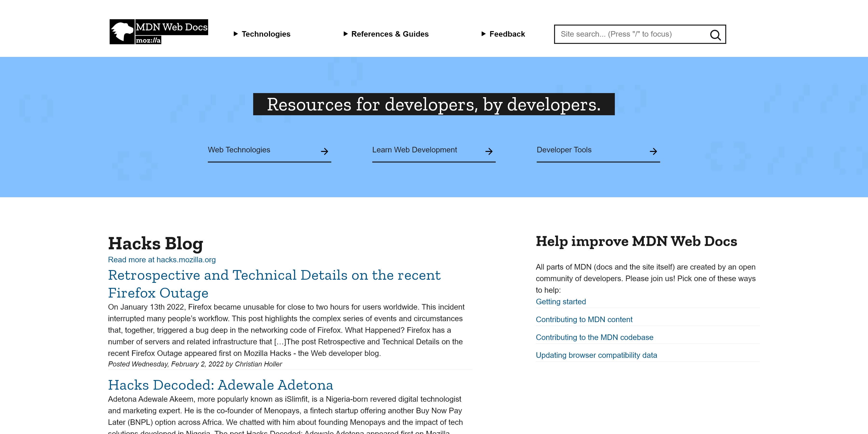
Task: Expand the Feedback disclosure triangle
Action: (483, 34)
